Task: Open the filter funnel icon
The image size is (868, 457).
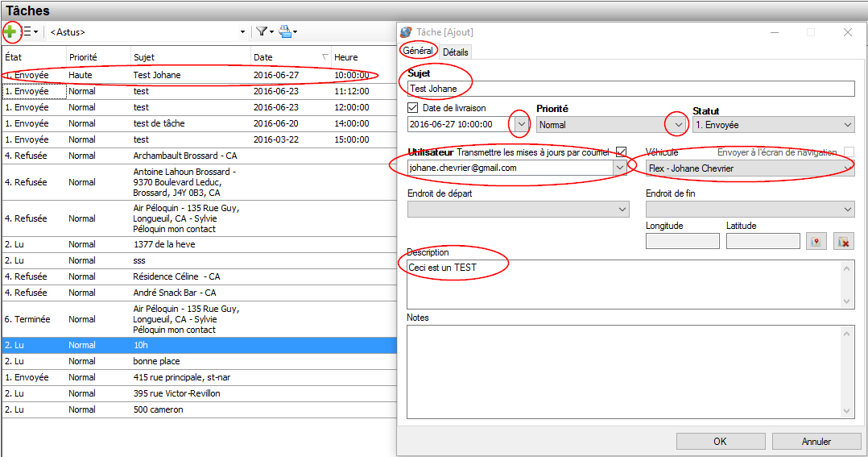Action: 262,32
